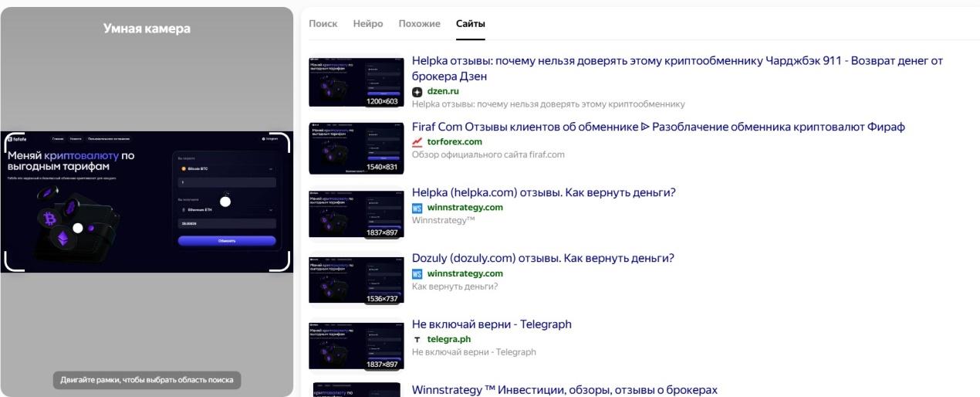Click the Как вернуть деньги? snippet text
The width and height of the screenshot is (980, 397).
point(455,287)
